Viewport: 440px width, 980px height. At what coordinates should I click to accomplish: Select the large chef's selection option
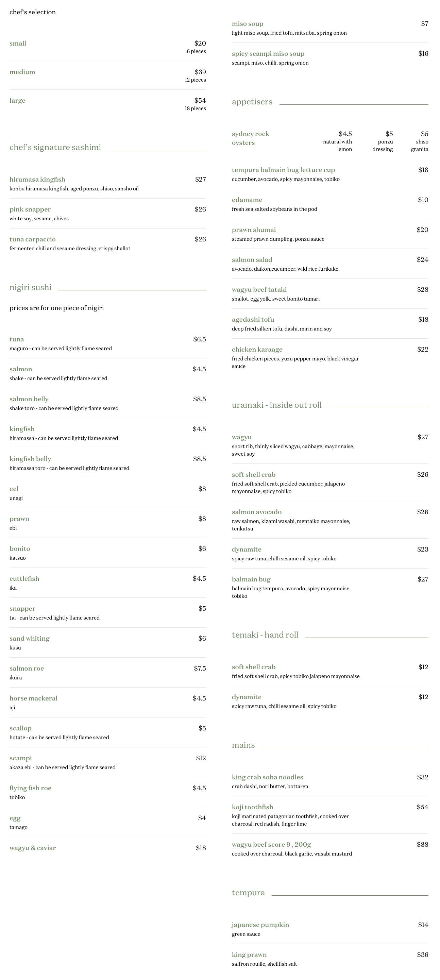(x=17, y=100)
